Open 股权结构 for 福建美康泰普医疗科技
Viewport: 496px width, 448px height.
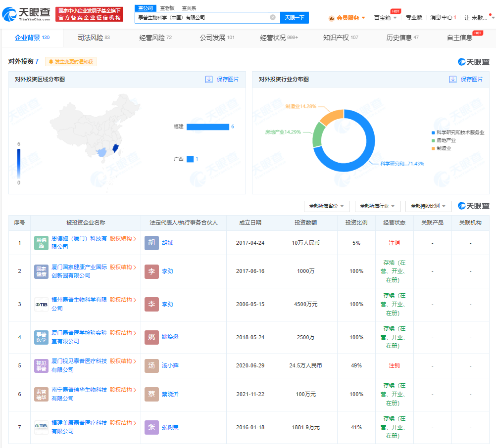pyautogui.click(x=123, y=423)
